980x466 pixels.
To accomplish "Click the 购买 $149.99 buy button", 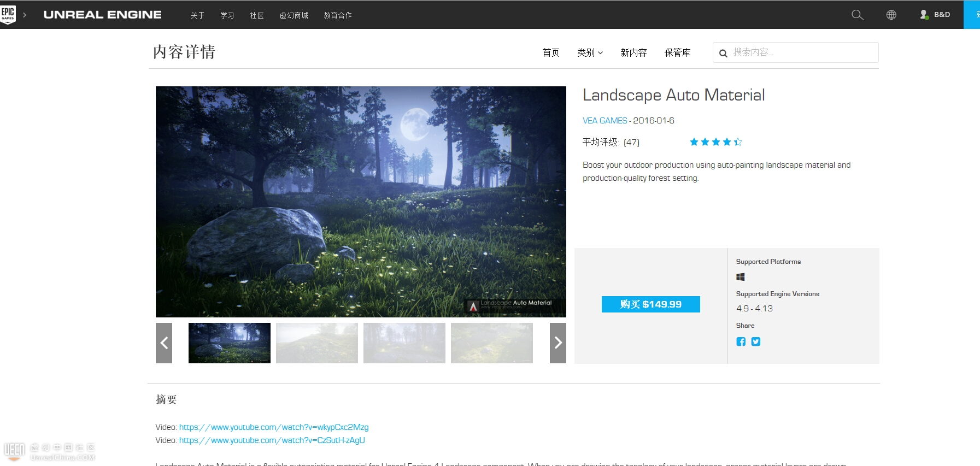I will pyautogui.click(x=650, y=304).
